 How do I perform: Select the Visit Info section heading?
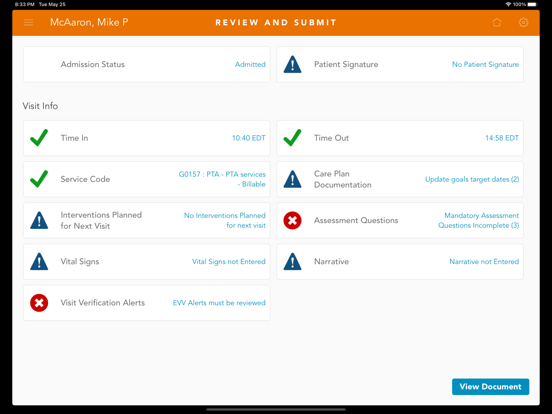point(40,106)
